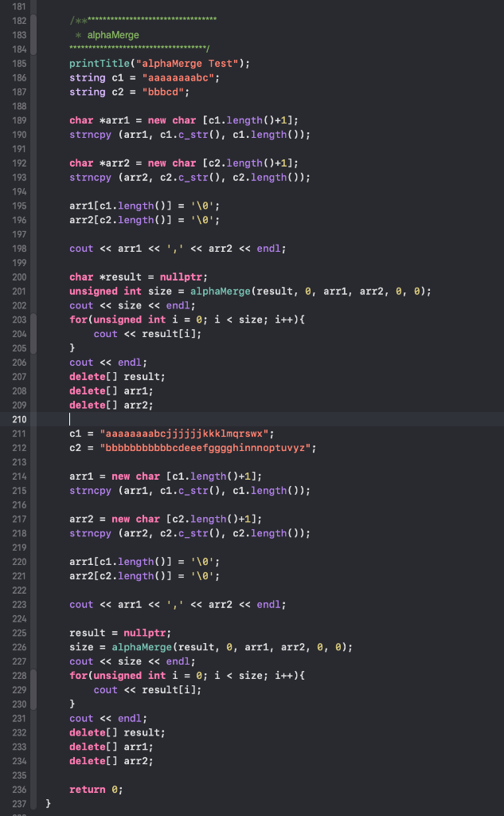Click "char *arr1 = new char" declaration
Image resolution: width=504 pixels, height=816 pixels.
click(133, 120)
